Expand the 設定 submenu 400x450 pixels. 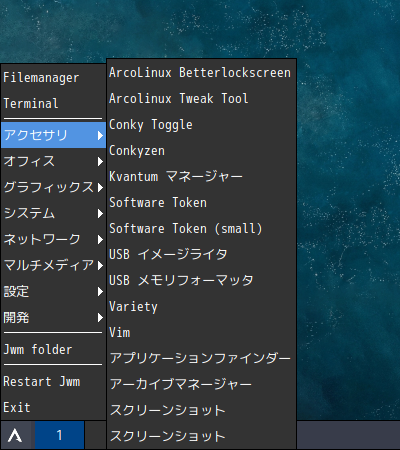[53, 291]
